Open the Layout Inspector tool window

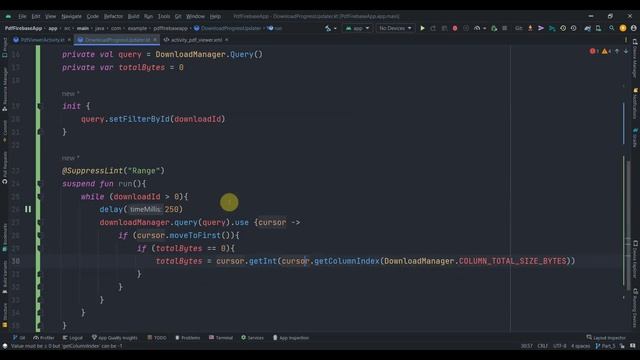(x=606, y=338)
